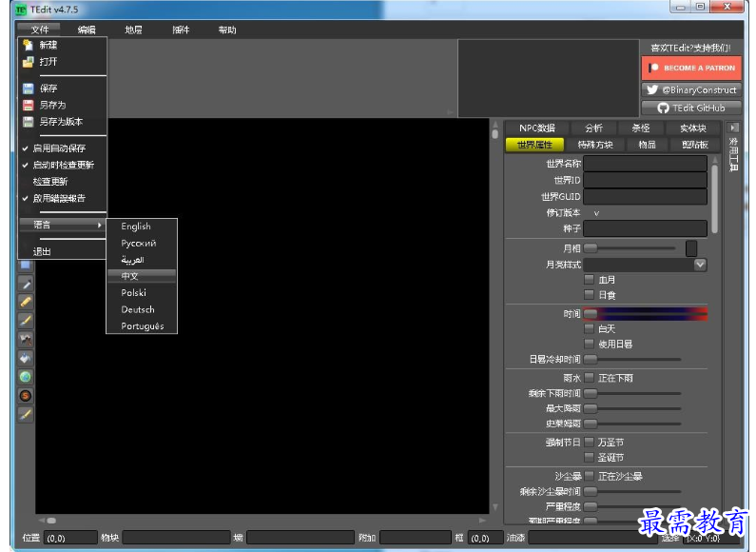Switch to the 剪贴板 tab
Viewport: 756px width, 552px height.
click(695, 145)
